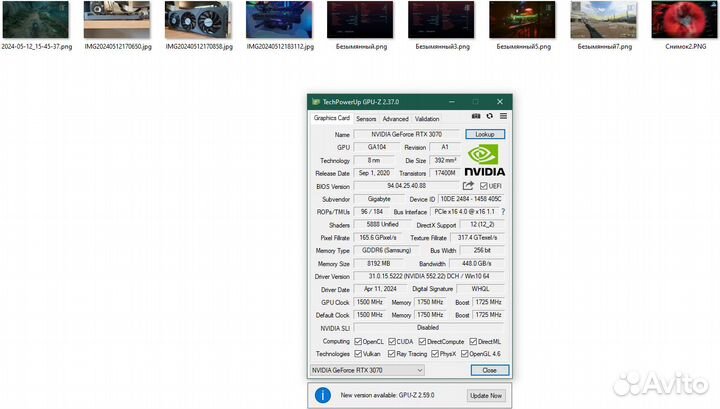Image resolution: width=720 pixels, height=409 pixels.
Task: Open the NVIDIA GeForce RTX 3070 GPU dropdown
Action: [x=367, y=370]
